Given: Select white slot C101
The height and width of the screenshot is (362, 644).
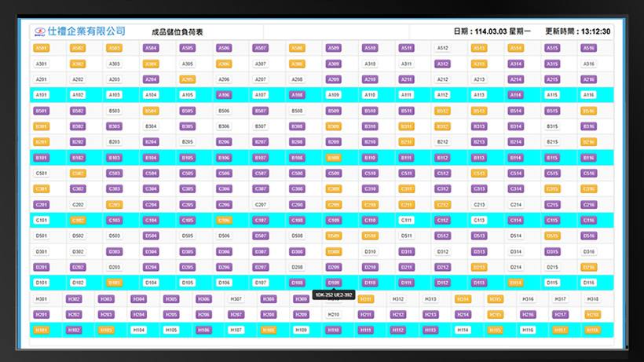Looking at the screenshot, I should (42, 221).
